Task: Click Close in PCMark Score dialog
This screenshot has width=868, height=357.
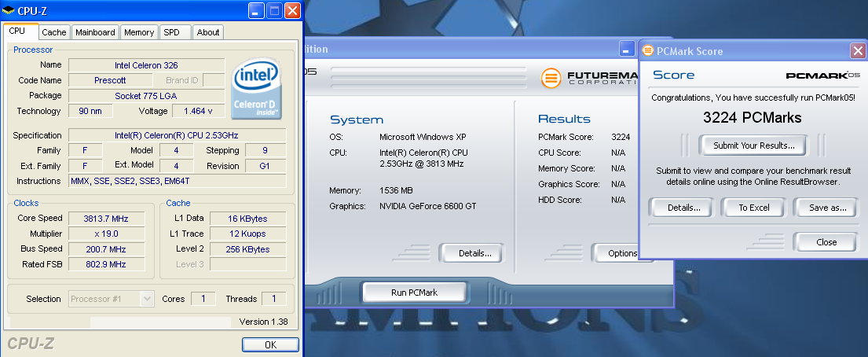Action: 826,242
